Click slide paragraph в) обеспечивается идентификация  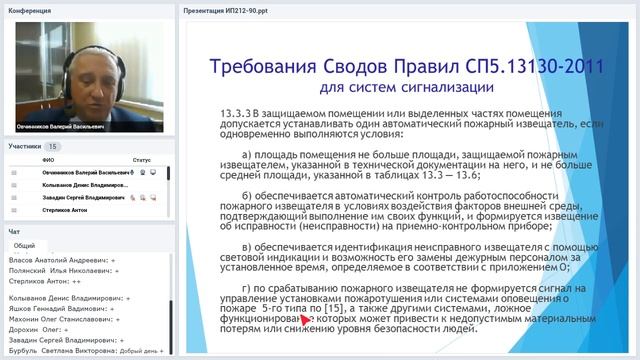(x=409, y=258)
